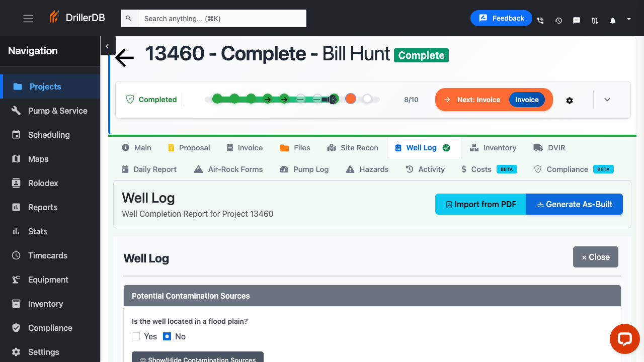Open the phone call icon in the header
The height and width of the screenshot is (362, 644).
[x=540, y=20]
